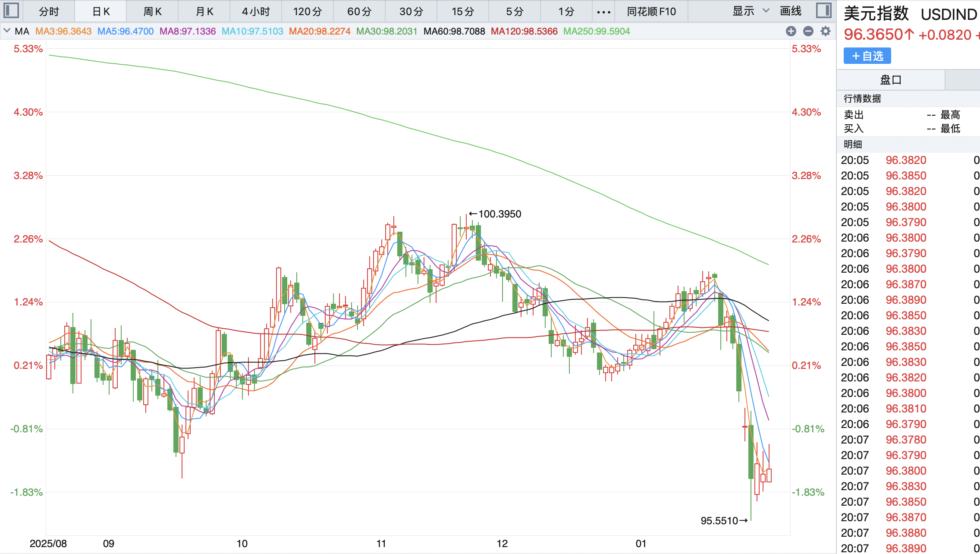Open 同花顺F10 info page

pyautogui.click(x=651, y=12)
